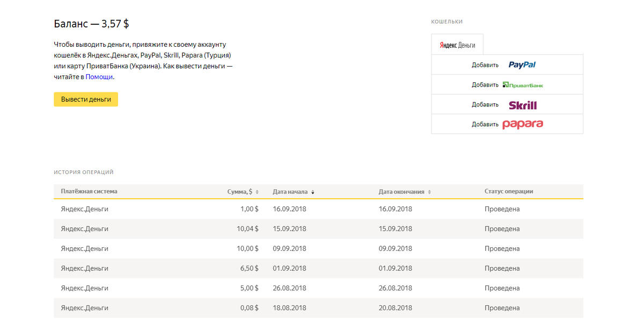Select the 10,04 $ amount cell

point(247,229)
